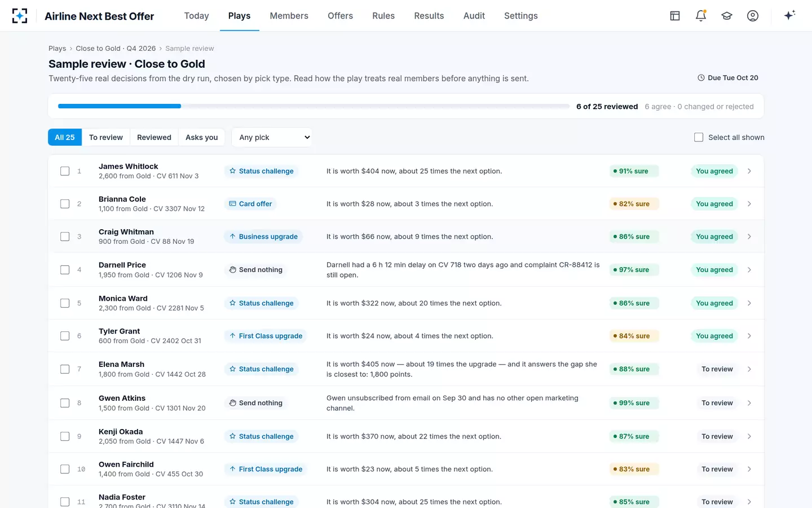
Task: Open the graduation cap learning icon
Action: 727,16
